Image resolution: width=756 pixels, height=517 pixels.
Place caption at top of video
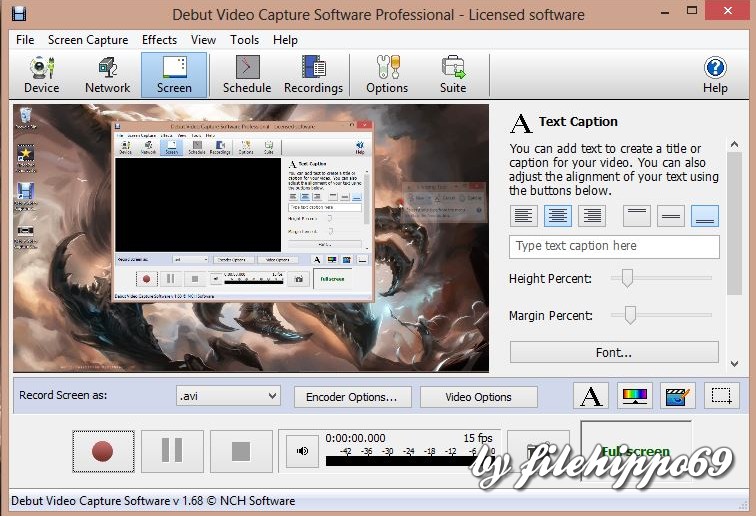(636, 216)
